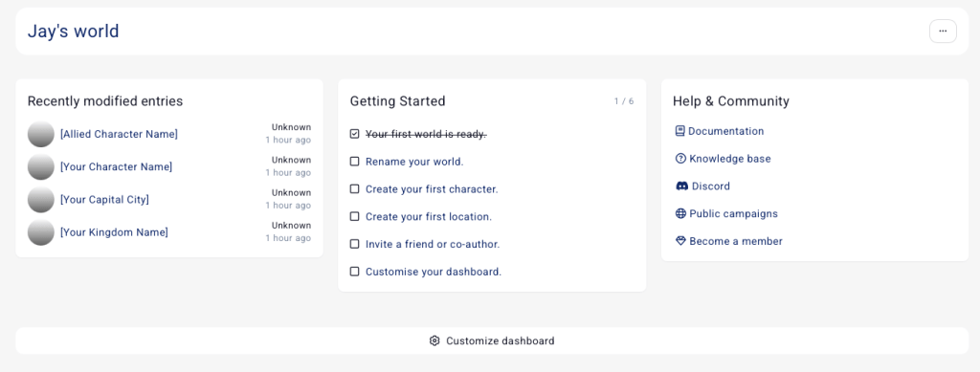Open the Public campaigns link
980x372 pixels.
click(x=734, y=213)
